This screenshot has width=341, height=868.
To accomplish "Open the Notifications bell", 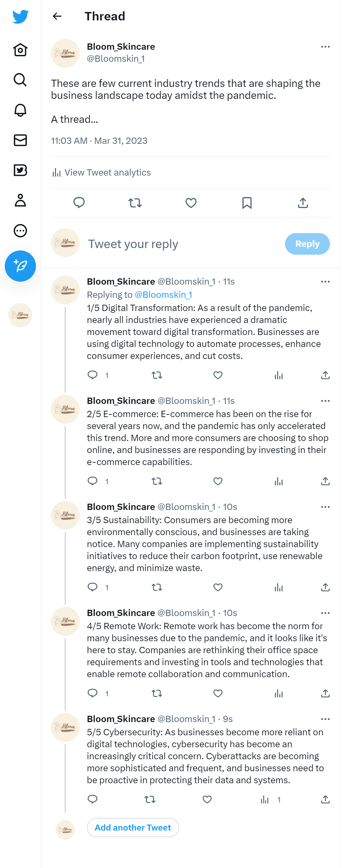I will click(x=20, y=110).
